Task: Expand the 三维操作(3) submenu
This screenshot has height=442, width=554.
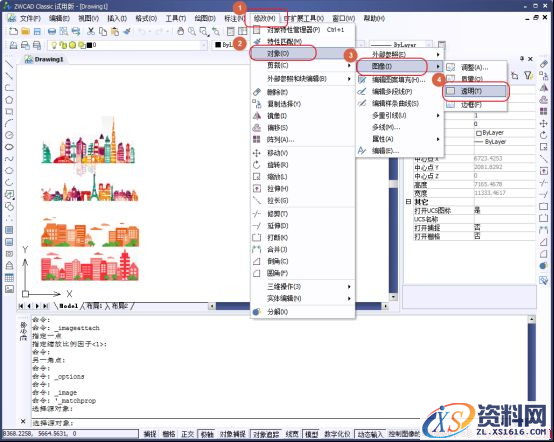Action: click(302, 286)
